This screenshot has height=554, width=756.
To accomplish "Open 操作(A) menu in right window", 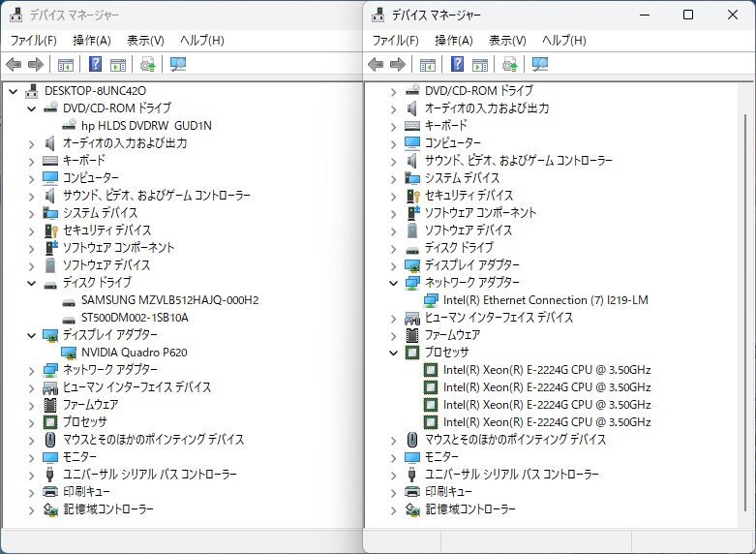I will [454, 40].
